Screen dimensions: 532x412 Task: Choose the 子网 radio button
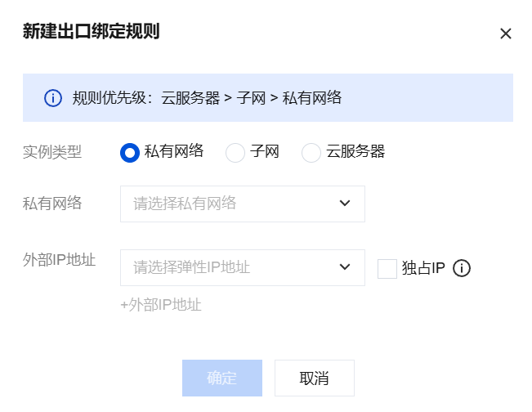click(235, 152)
